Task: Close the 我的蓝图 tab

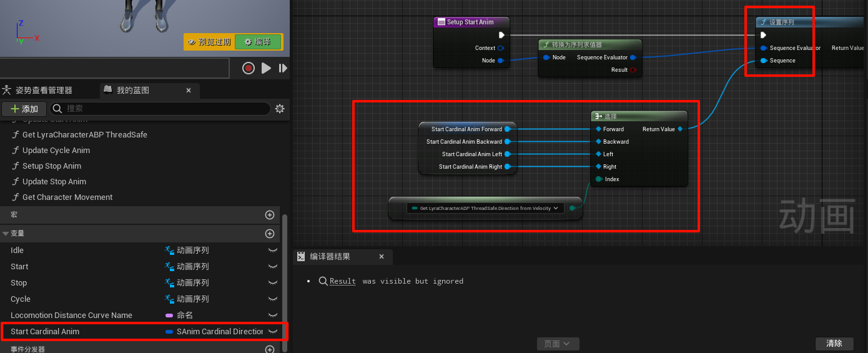Action: (x=189, y=90)
